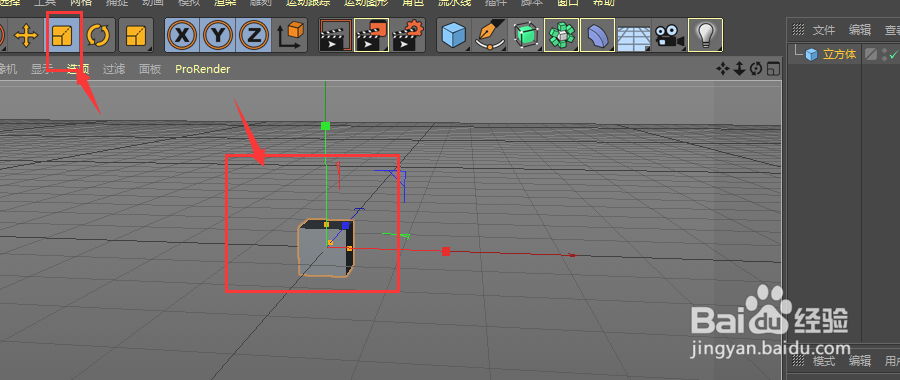Select the Scale tool
The height and width of the screenshot is (380, 900).
(x=62, y=36)
